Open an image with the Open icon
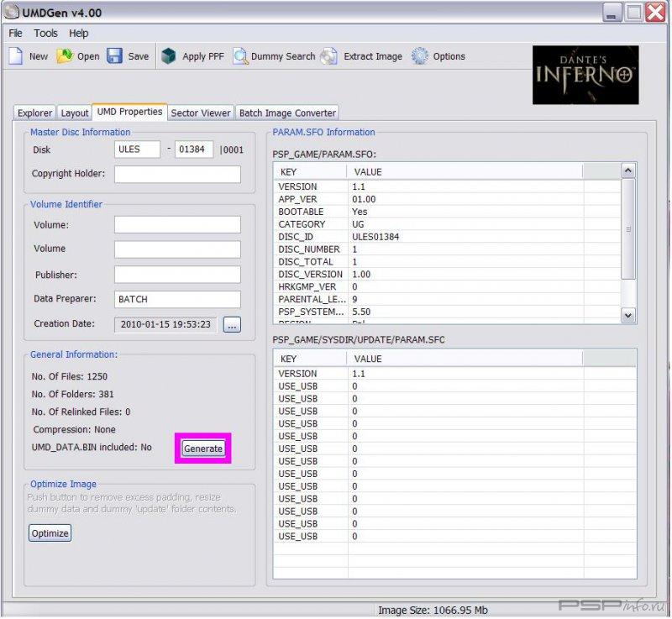Viewport: 672px width, 619px height. pyautogui.click(x=65, y=56)
